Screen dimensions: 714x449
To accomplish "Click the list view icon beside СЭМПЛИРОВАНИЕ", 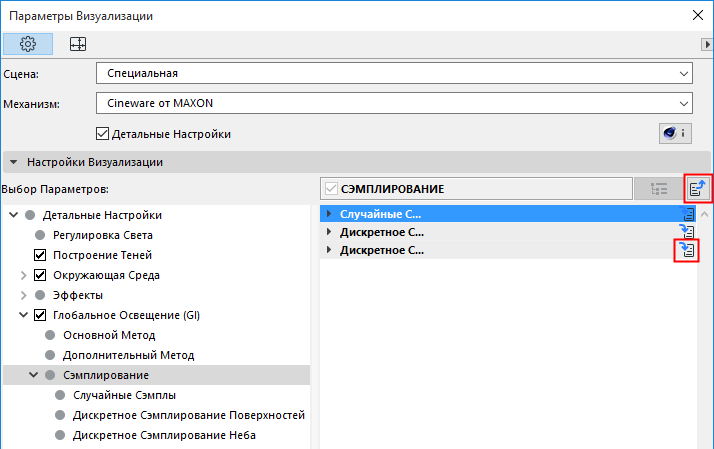I will (x=657, y=188).
